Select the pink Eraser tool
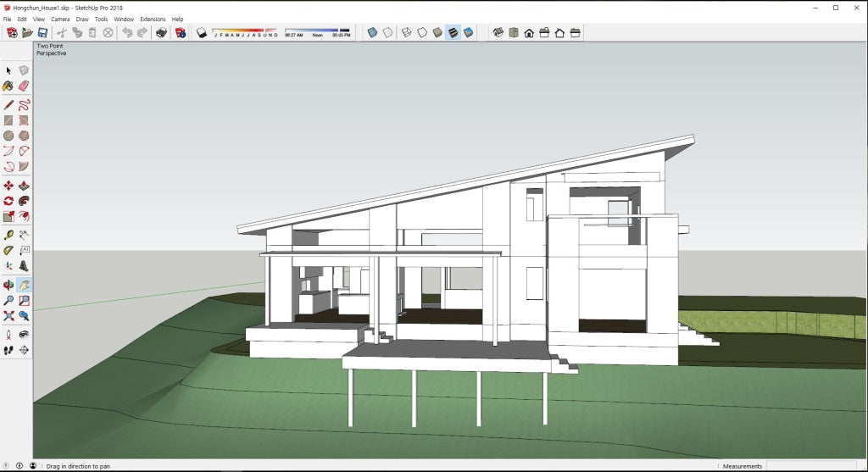Image resolution: width=868 pixels, height=472 pixels. click(24, 86)
